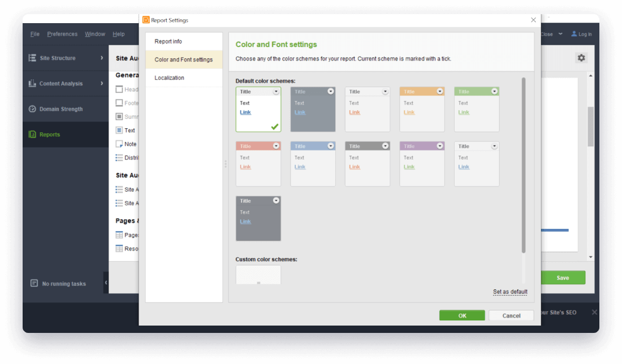622x364 pixels.
Task: Click the Reports document icon in sidebar
Action: point(33,135)
